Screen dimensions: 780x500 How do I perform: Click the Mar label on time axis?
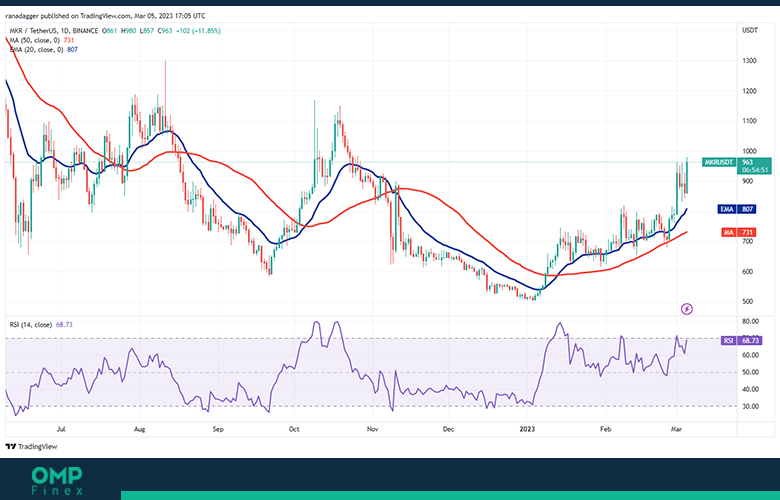click(x=677, y=429)
